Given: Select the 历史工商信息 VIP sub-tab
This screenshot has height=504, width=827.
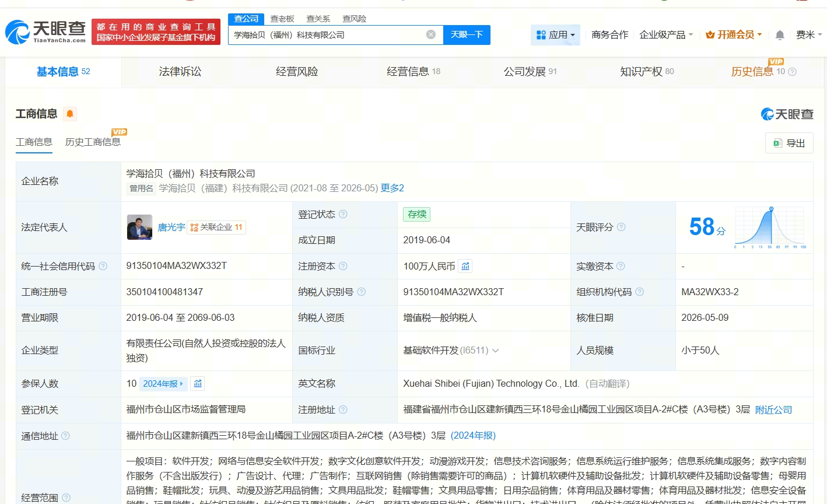Looking at the screenshot, I should tap(93, 142).
